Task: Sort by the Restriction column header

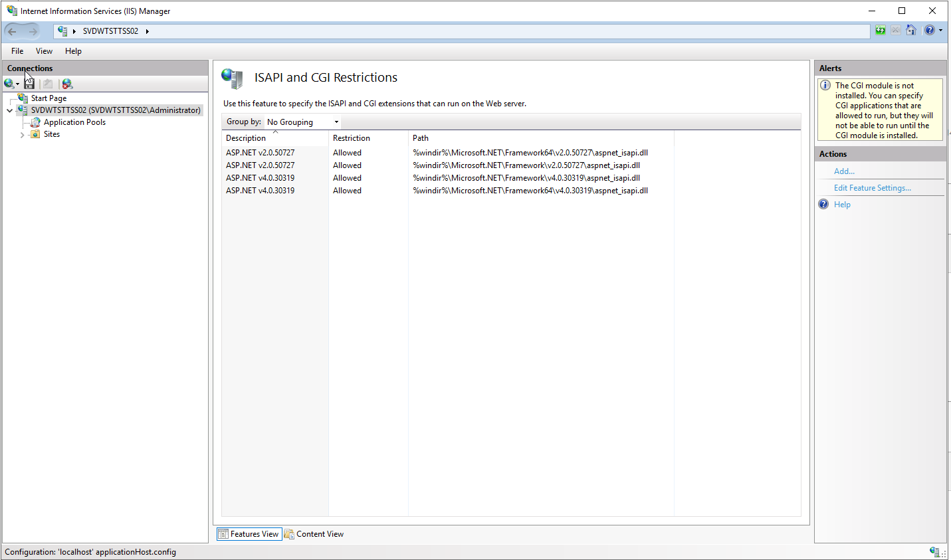Action: pos(368,138)
